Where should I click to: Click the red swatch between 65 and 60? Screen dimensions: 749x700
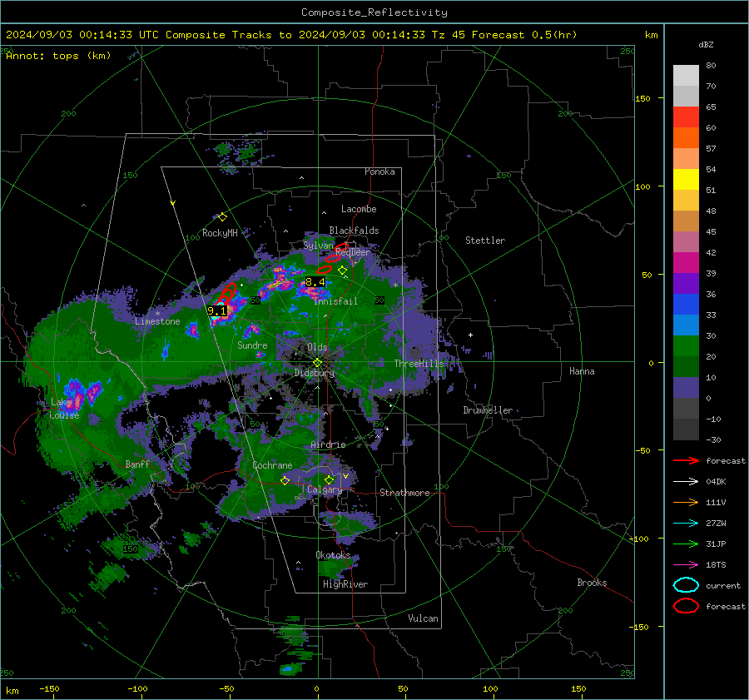686,117
